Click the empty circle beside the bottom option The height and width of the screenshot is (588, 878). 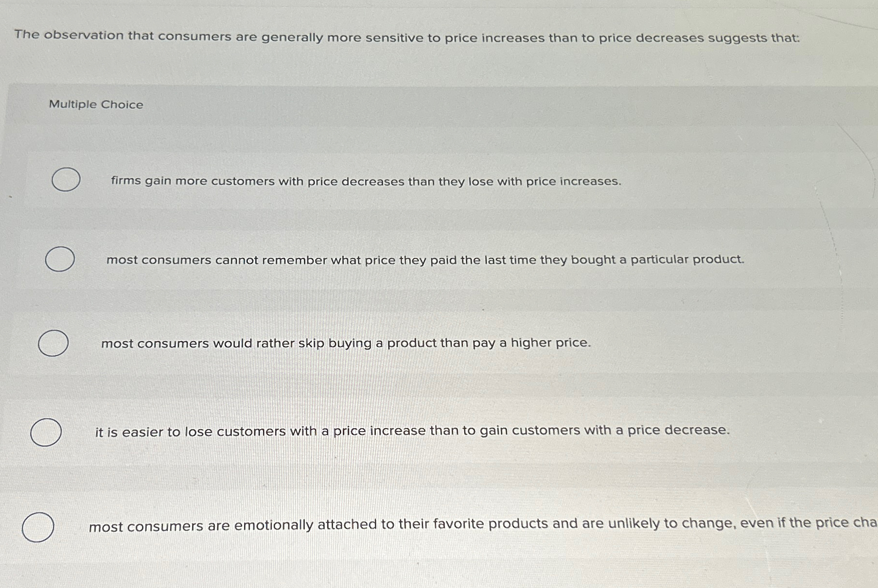click(39, 526)
